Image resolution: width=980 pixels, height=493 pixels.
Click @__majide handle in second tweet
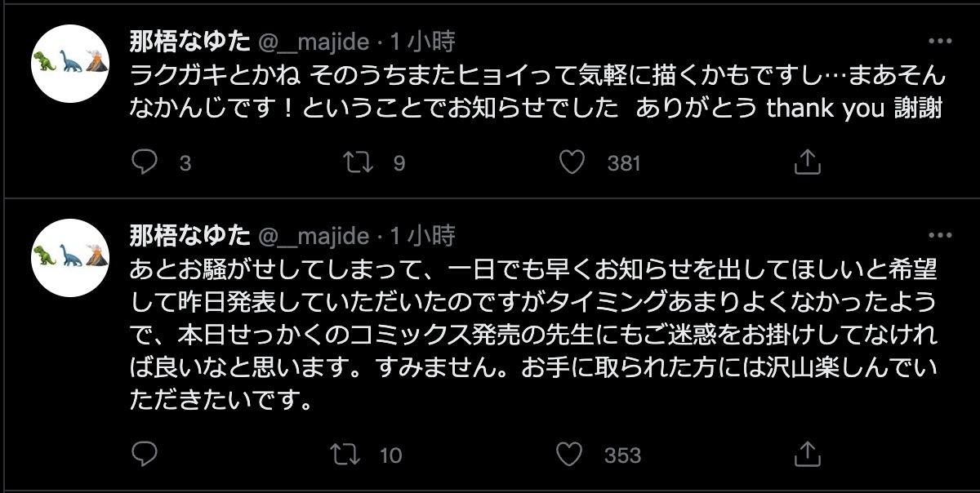pyautogui.click(x=314, y=237)
